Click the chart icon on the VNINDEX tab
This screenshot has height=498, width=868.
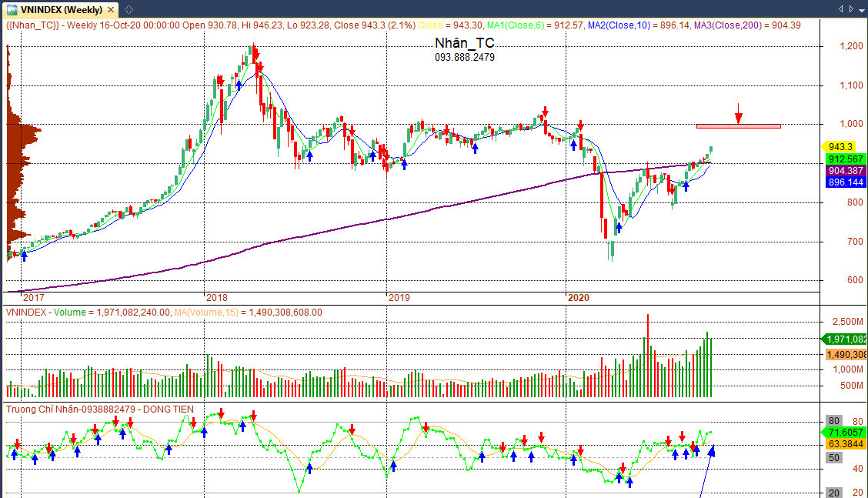12,9
